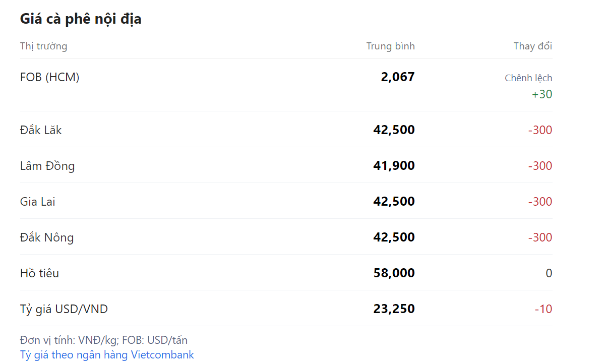
Task: Select the exchange rate value 23,250
Action: click(394, 309)
